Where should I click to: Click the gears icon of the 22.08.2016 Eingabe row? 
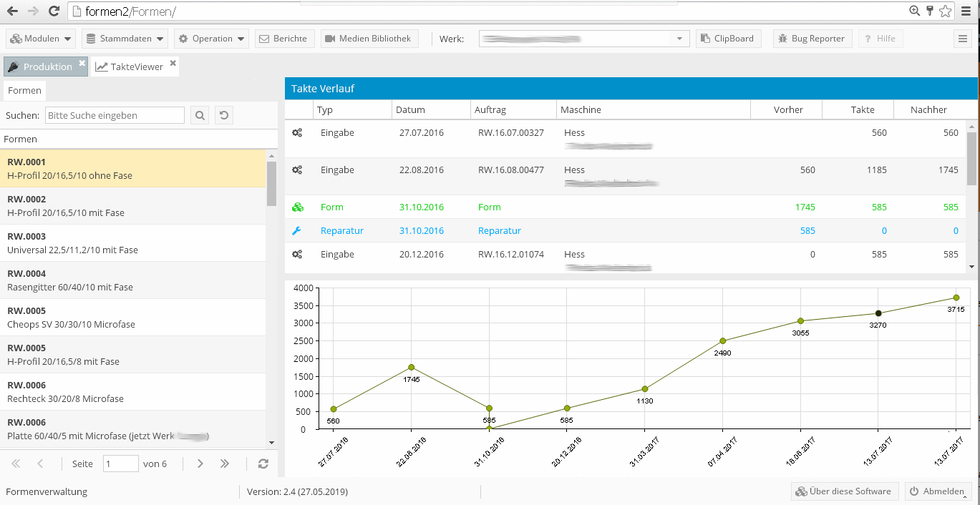tap(297, 170)
